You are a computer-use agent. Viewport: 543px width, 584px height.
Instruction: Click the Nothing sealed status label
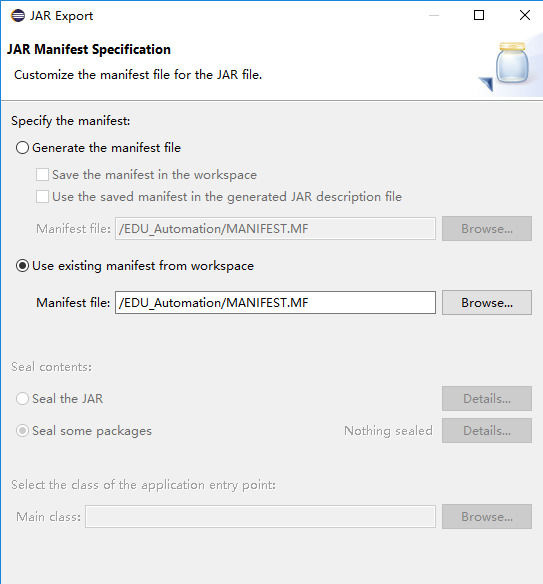point(388,431)
